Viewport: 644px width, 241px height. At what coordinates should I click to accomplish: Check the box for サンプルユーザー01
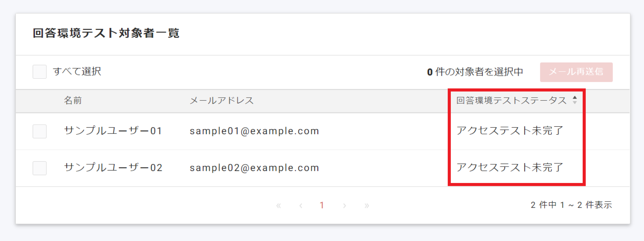pyautogui.click(x=40, y=131)
